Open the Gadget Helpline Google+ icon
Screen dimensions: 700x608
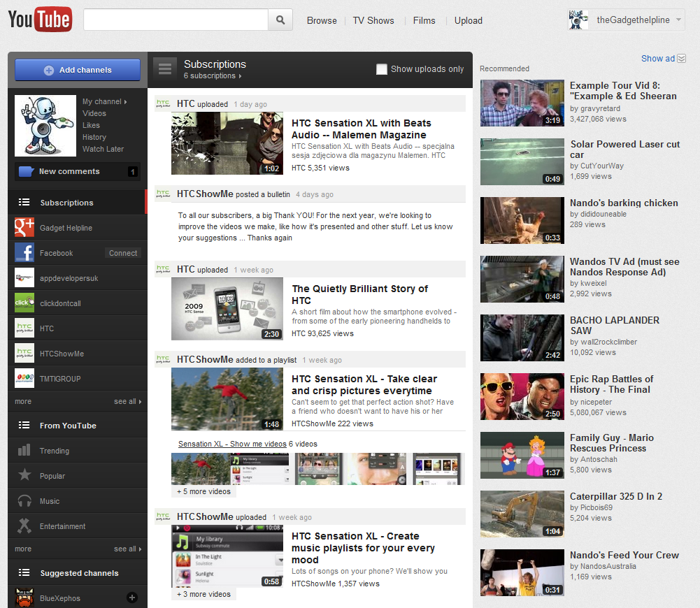point(24,228)
